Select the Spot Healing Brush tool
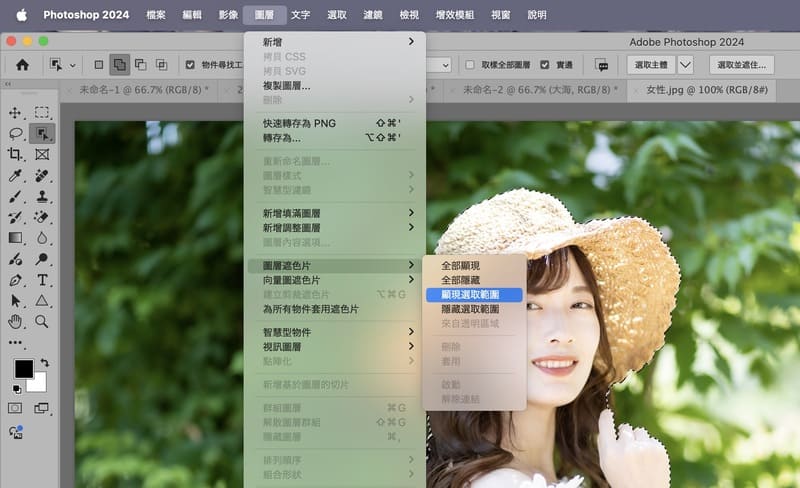The image size is (800, 488). point(42,176)
